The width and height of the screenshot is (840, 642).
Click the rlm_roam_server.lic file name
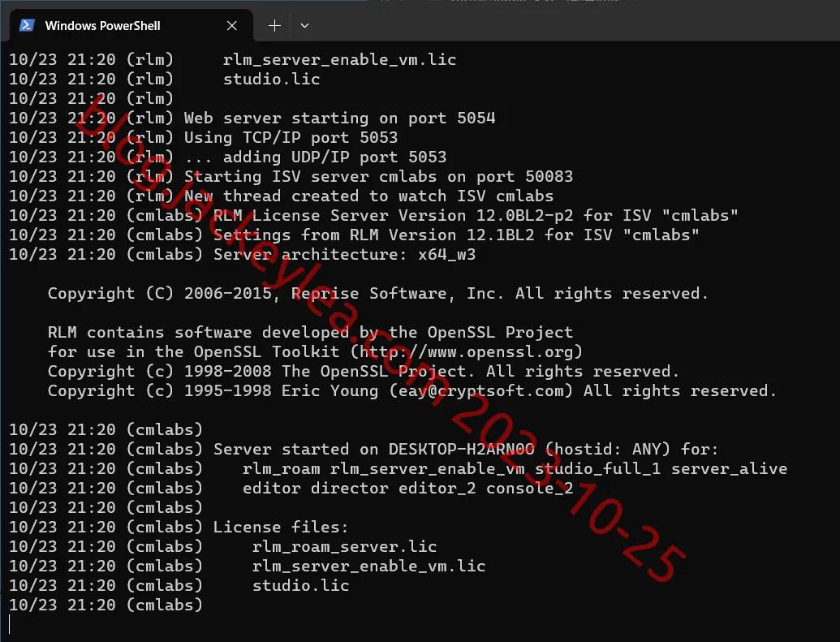(x=344, y=546)
